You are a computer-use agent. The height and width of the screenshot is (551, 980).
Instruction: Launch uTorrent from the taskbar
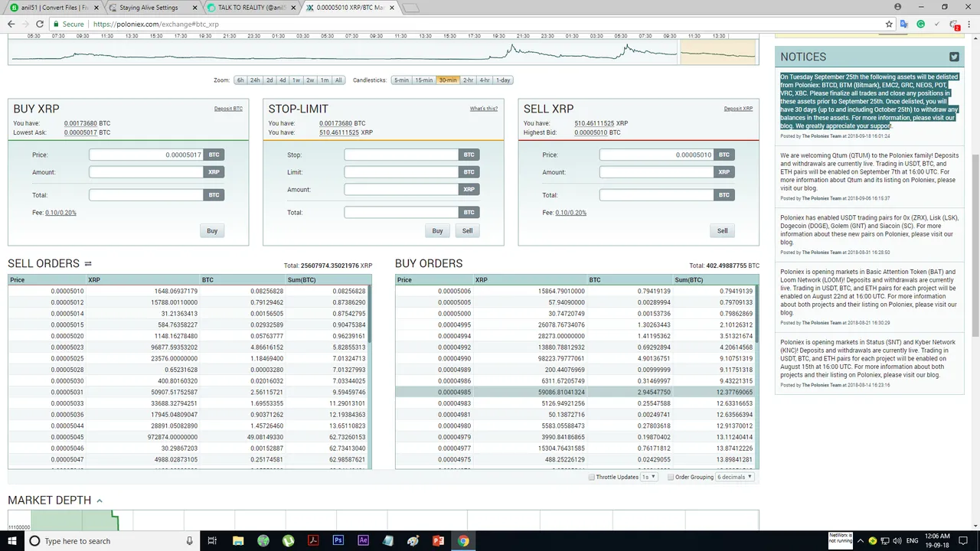[x=288, y=541]
